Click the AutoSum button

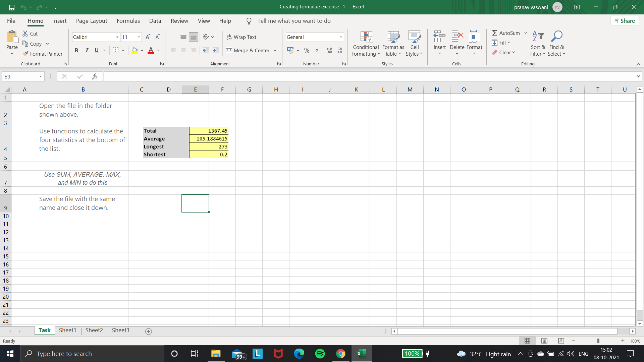[x=506, y=33]
